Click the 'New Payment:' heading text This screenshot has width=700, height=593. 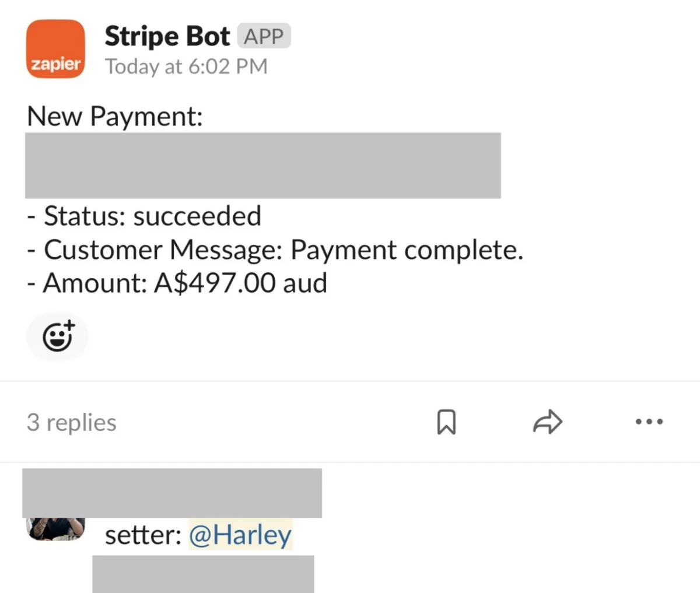click(115, 116)
